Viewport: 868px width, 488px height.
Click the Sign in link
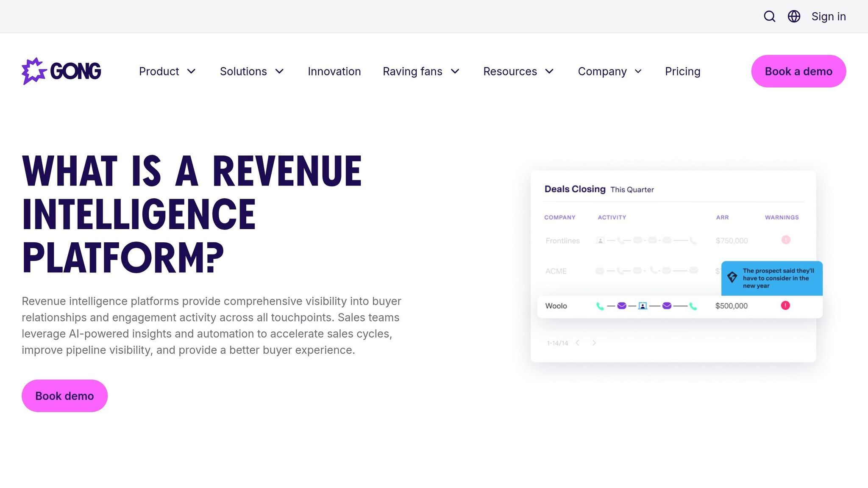[828, 17]
